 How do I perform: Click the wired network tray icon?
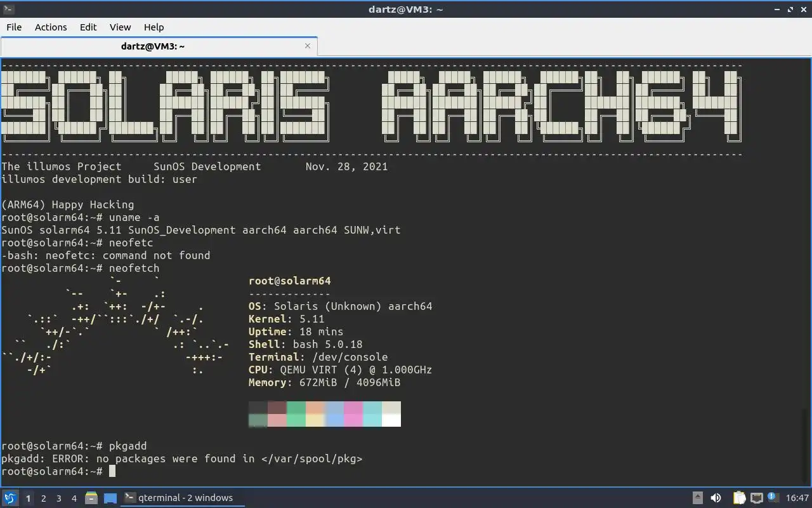pyautogui.click(x=757, y=498)
